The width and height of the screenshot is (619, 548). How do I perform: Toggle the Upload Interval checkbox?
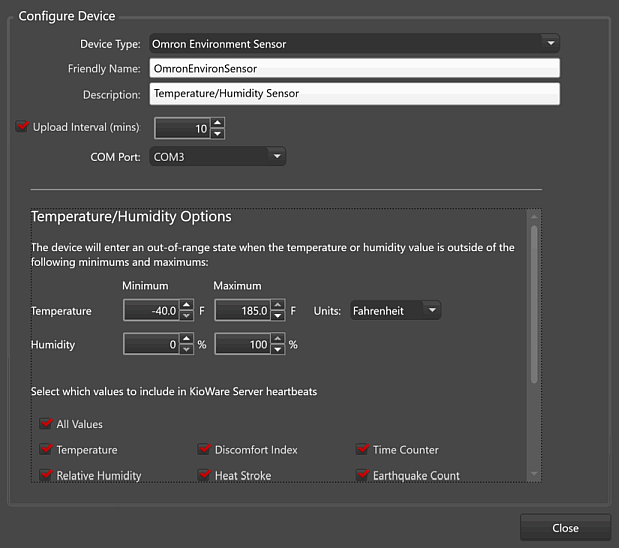[x=23, y=127]
